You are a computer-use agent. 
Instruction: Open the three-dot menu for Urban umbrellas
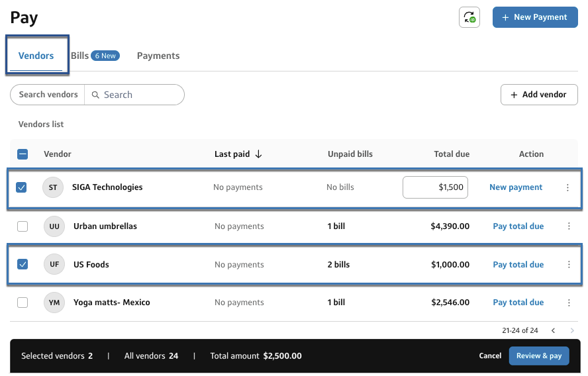click(x=569, y=226)
